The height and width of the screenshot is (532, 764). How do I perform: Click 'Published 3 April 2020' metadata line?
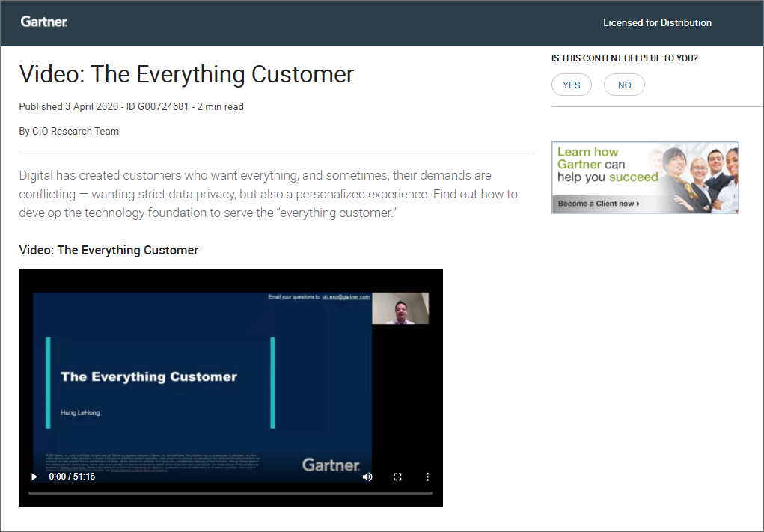(132, 107)
